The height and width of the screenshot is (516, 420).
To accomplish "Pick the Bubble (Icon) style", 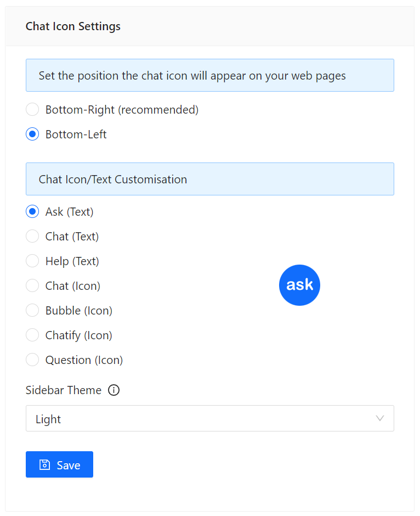I will coord(32,311).
